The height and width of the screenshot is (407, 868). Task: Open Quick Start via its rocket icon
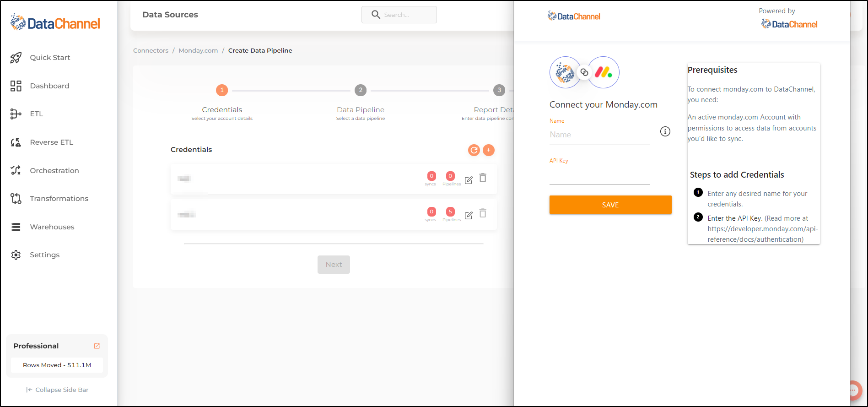click(16, 58)
